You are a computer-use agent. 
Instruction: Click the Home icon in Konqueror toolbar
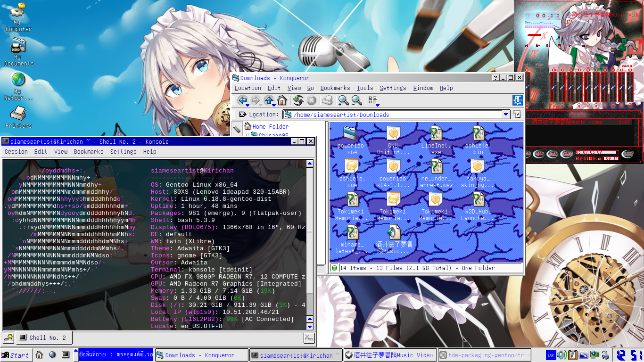point(282,100)
